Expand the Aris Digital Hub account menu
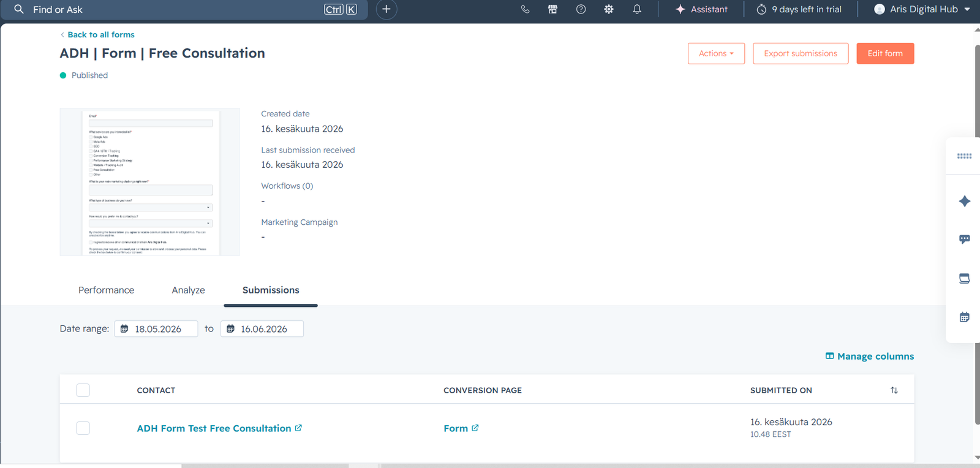Screen dimensions: 980x468 [922, 9]
